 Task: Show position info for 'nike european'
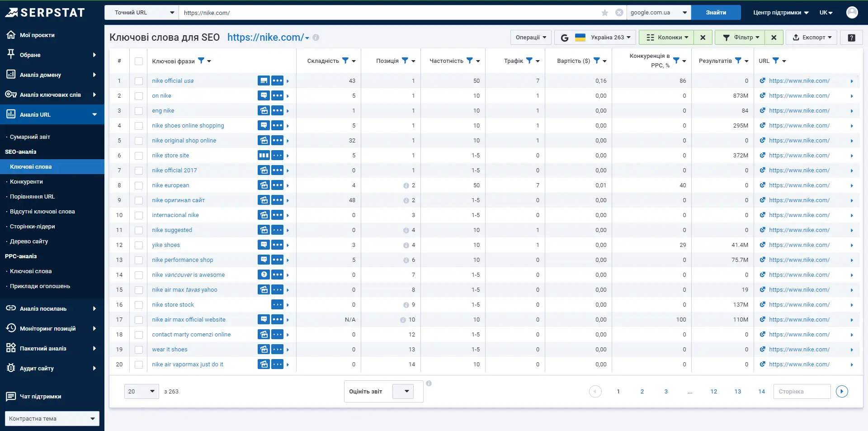(406, 185)
